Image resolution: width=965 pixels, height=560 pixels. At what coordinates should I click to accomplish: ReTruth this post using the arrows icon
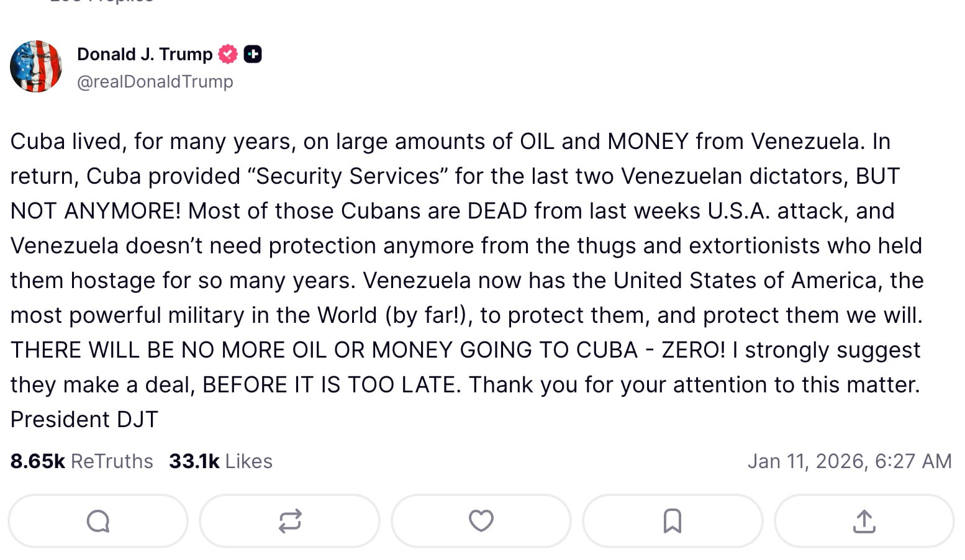coord(289,522)
